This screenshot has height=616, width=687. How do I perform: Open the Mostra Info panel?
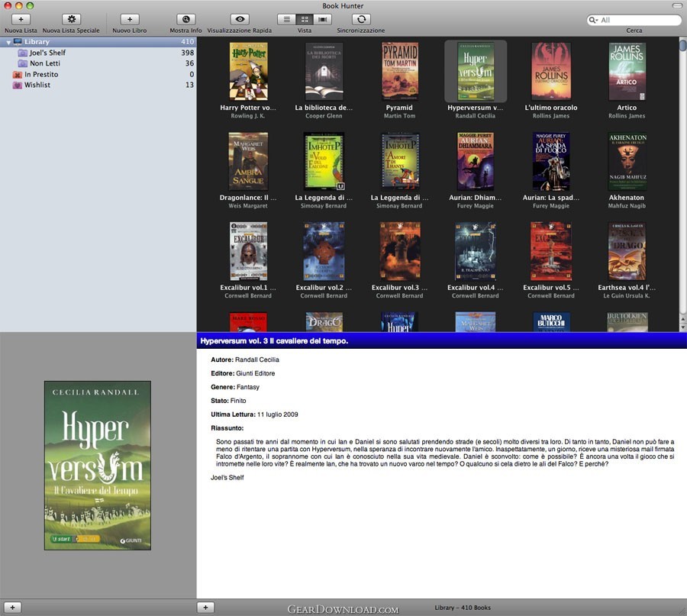[x=185, y=19]
